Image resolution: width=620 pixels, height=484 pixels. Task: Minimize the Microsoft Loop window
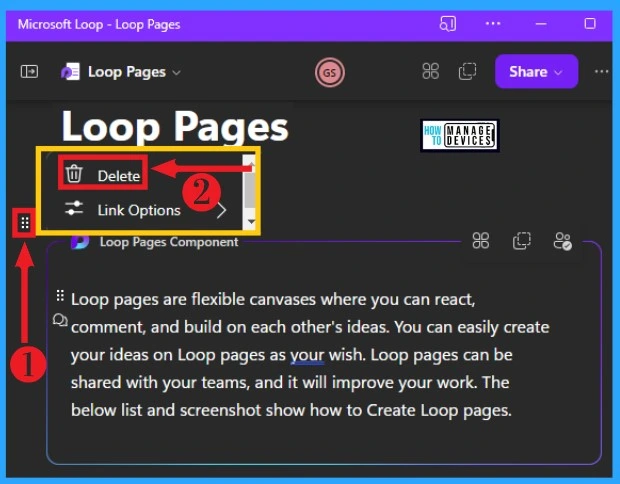tap(541, 24)
